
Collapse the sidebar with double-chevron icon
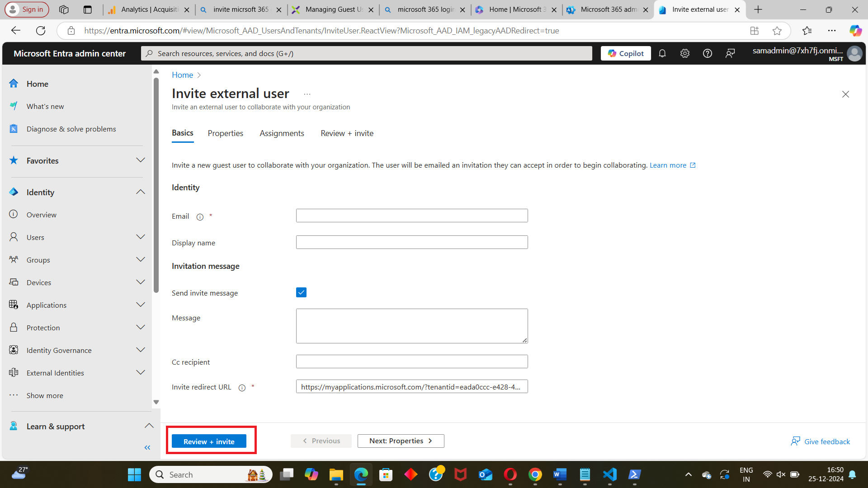[x=147, y=447]
